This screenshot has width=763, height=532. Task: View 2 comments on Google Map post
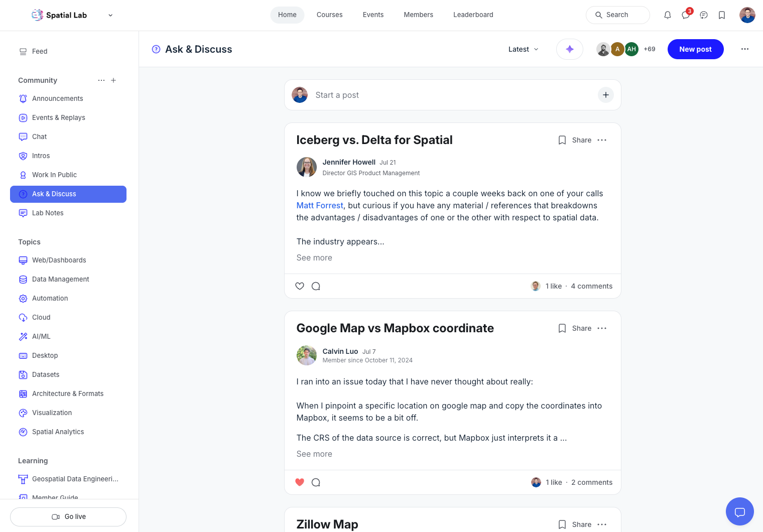pos(592,482)
